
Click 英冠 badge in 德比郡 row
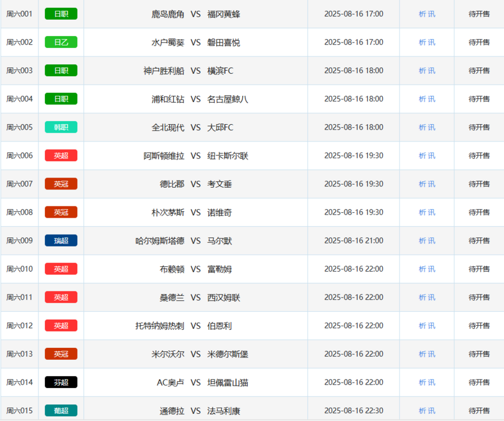coord(61,184)
